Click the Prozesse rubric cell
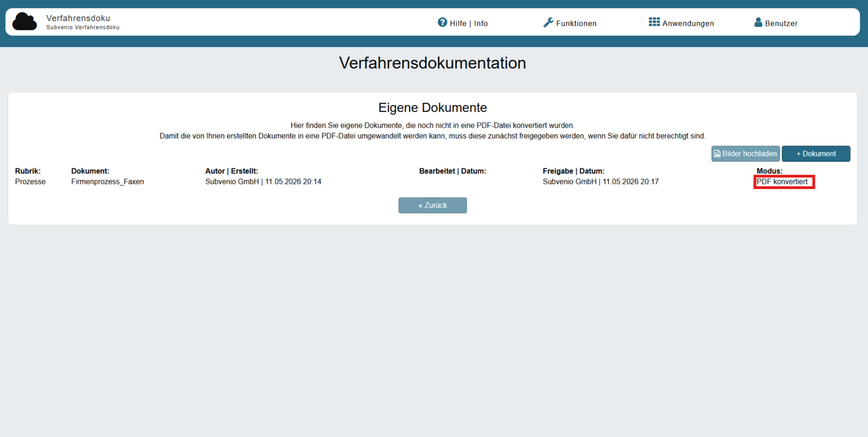Viewport: 868px width, 437px height. pos(30,182)
